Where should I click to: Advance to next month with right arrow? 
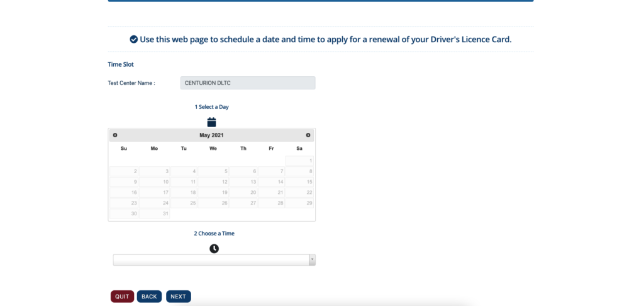pos(308,135)
